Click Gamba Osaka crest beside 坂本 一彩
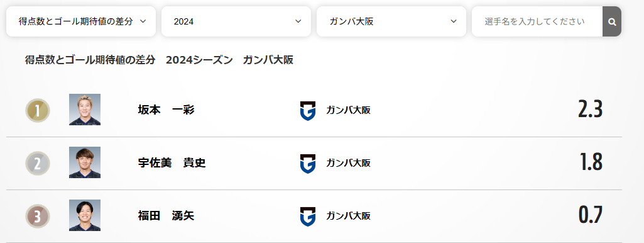Viewport: 644px width, 243px height. coord(308,111)
